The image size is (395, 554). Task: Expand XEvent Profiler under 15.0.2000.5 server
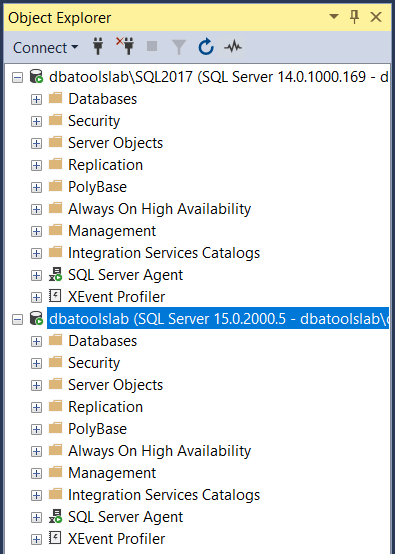click(x=36, y=540)
